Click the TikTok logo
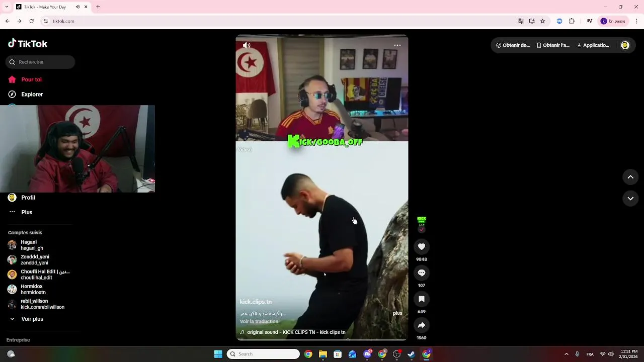The width and height of the screenshot is (644, 362). pyautogui.click(x=28, y=44)
